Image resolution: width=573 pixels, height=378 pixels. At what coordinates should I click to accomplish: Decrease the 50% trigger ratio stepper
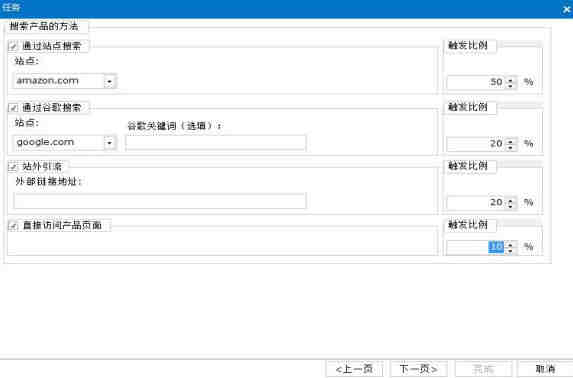click(x=511, y=86)
